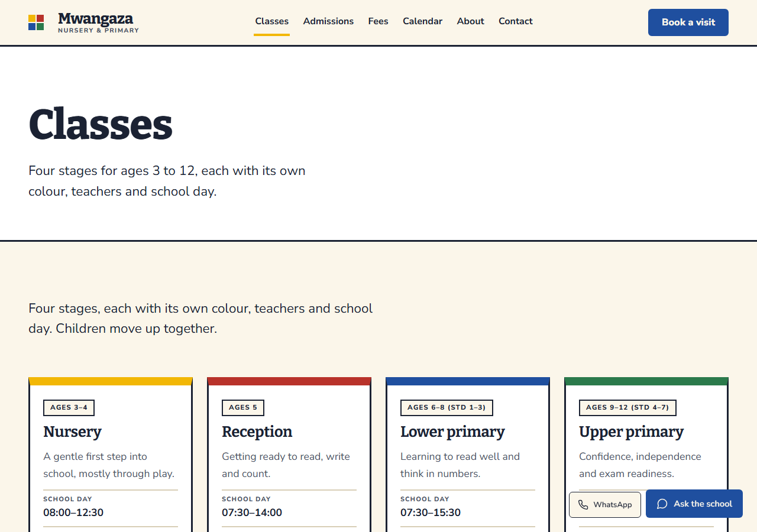Click the yellow top bar of Nursery card
757x532 pixels.
click(x=111, y=381)
